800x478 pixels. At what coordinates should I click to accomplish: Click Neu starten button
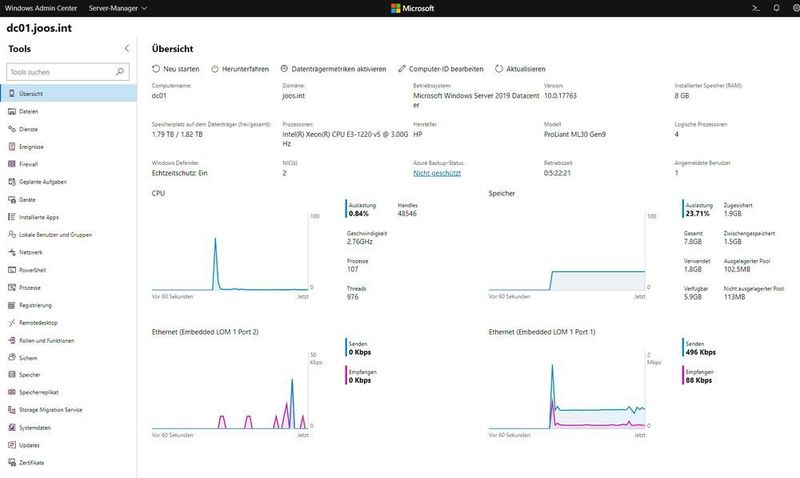176,69
